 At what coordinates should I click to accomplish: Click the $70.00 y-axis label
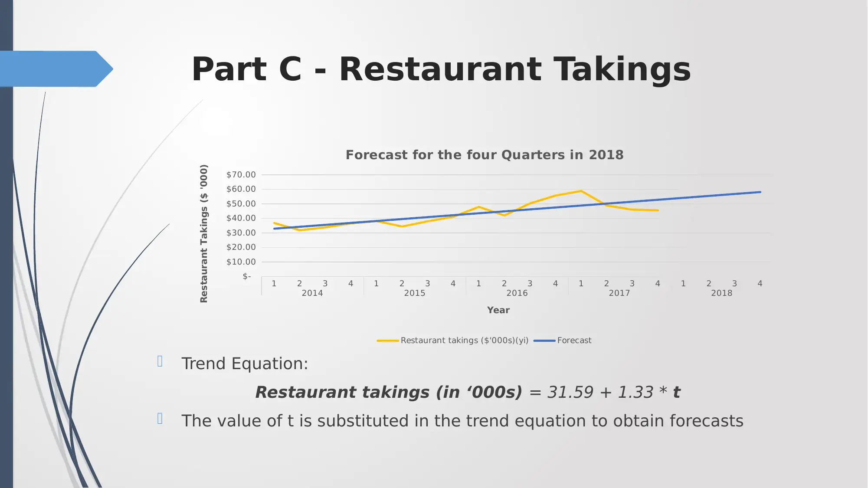click(240, 174)
